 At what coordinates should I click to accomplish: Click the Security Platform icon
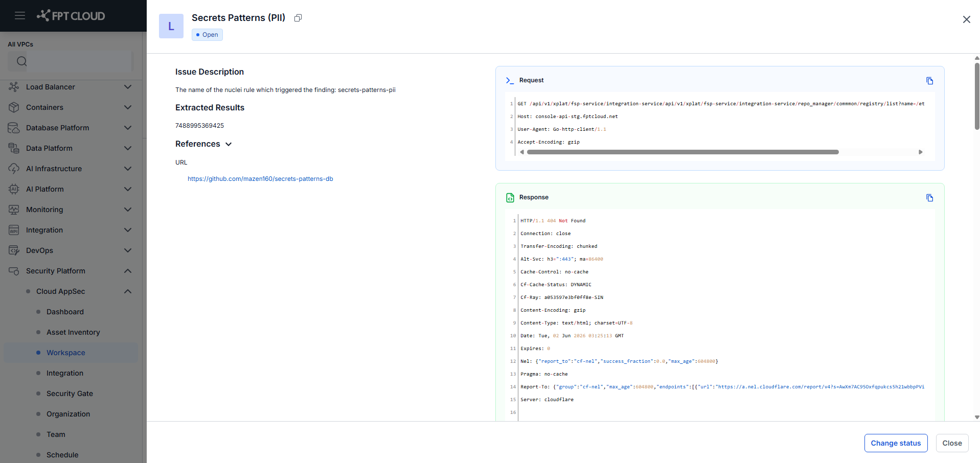click(x=14, y=271)
